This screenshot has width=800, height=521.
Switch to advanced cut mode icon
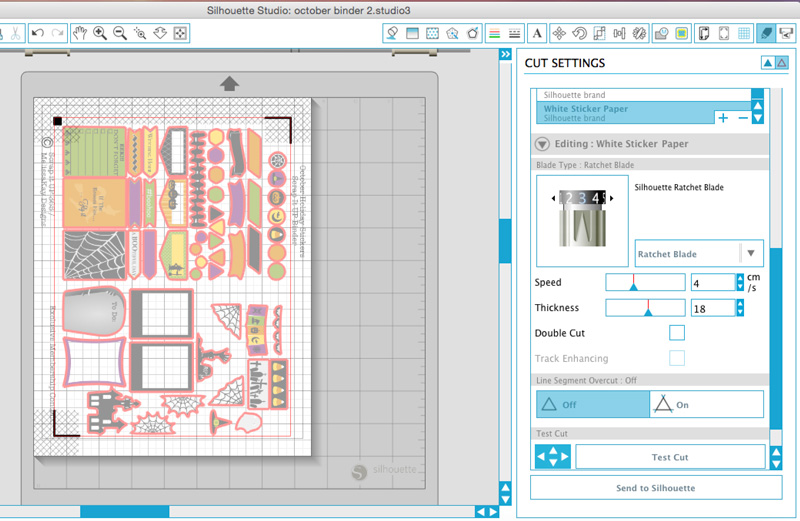[x=782, y=63]
